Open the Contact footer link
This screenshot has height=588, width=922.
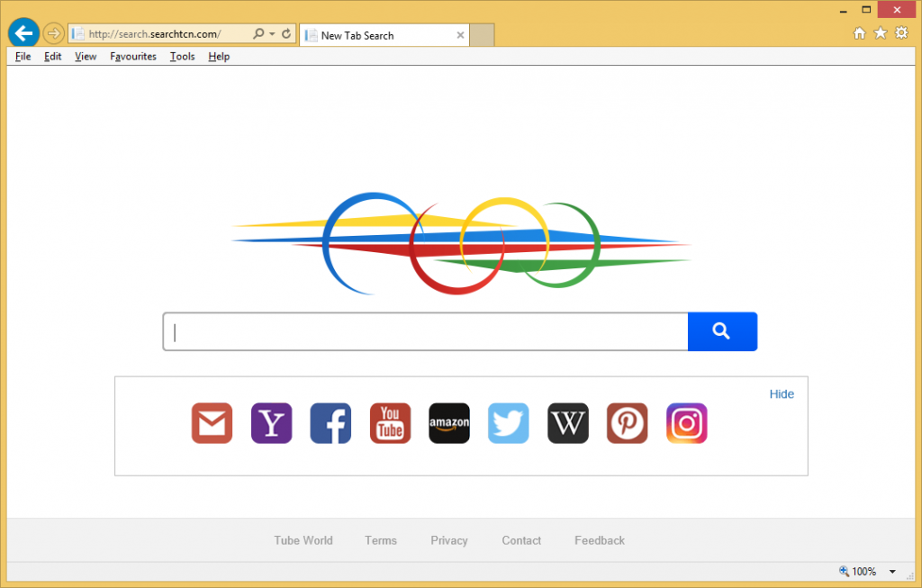click(x=521, y=540)
